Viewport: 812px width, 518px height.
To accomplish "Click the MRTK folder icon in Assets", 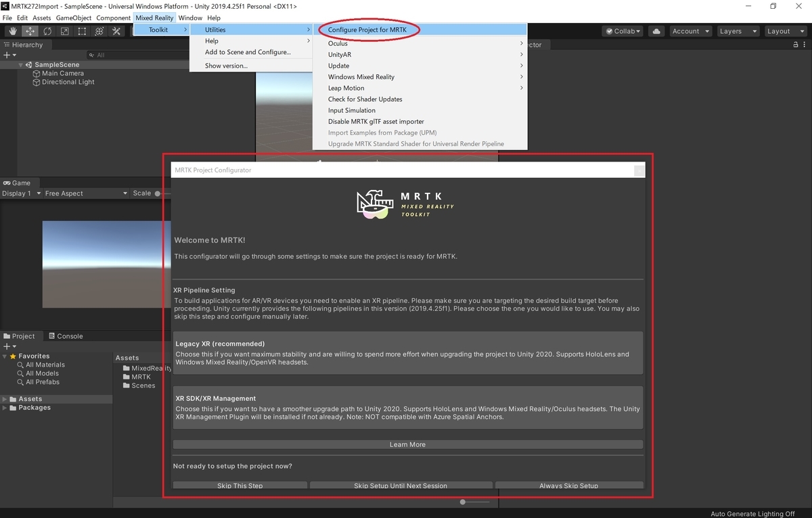I will (x=126, y=377).
